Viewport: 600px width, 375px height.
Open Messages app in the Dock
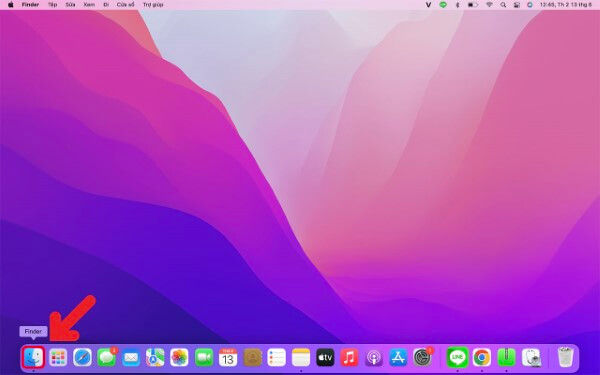107,358
